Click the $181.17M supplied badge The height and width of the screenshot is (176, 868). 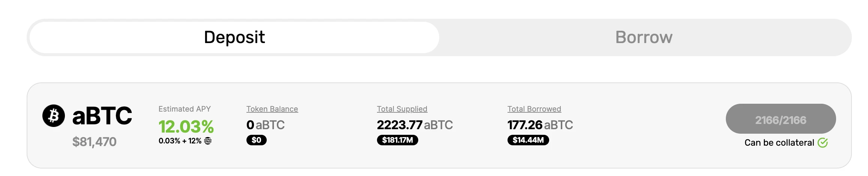(397, 140)
